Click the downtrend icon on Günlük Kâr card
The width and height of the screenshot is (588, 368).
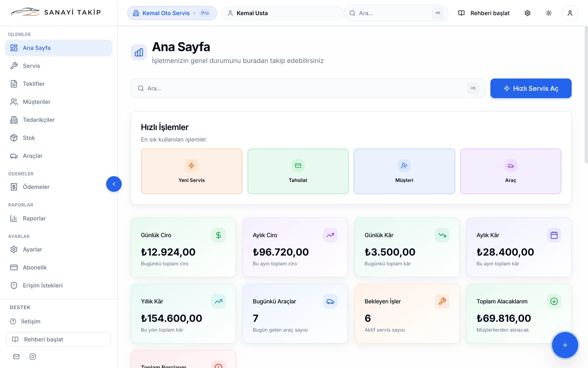(442, 235)
